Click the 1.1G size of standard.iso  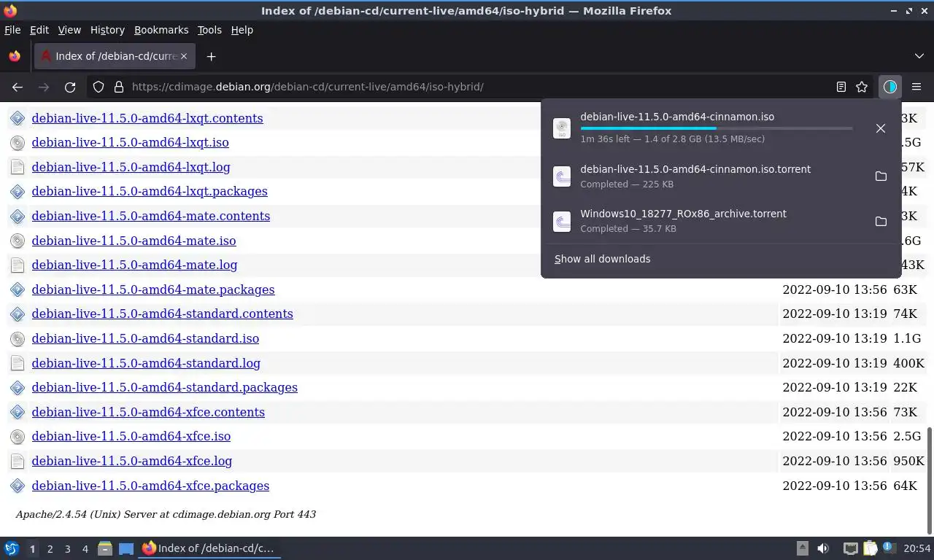pyautogui.click(x=908, y=338)
